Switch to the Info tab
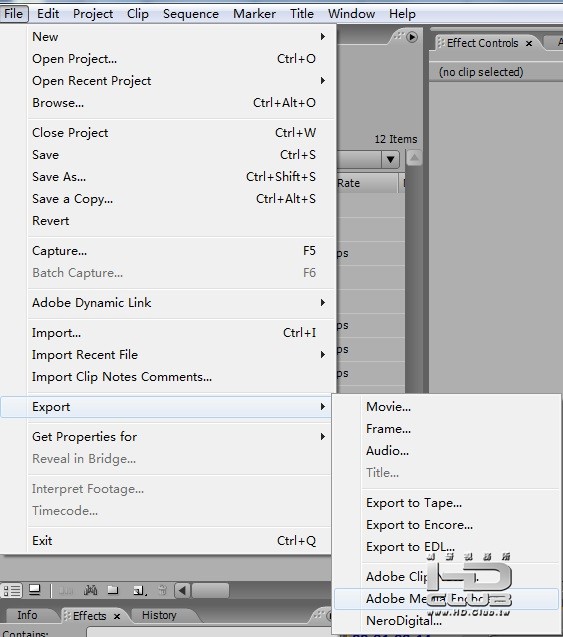563x637 pixels. [27, 615]
